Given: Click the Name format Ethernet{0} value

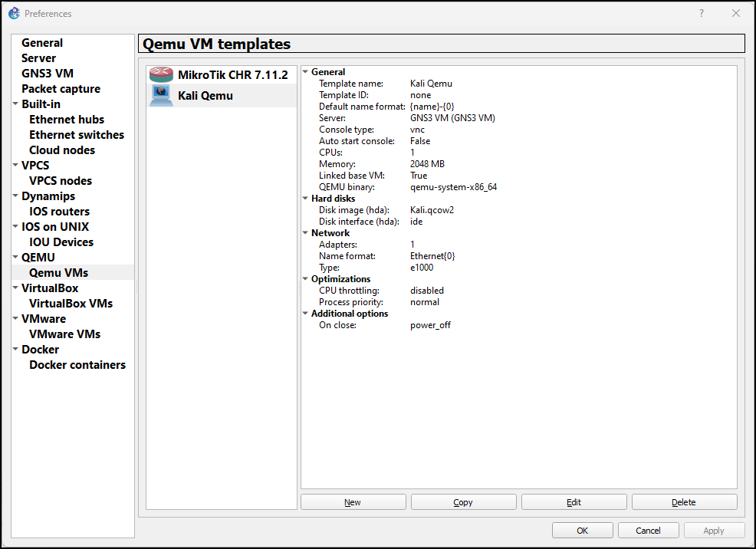Looking at the screenshot, I should [432, 256].
